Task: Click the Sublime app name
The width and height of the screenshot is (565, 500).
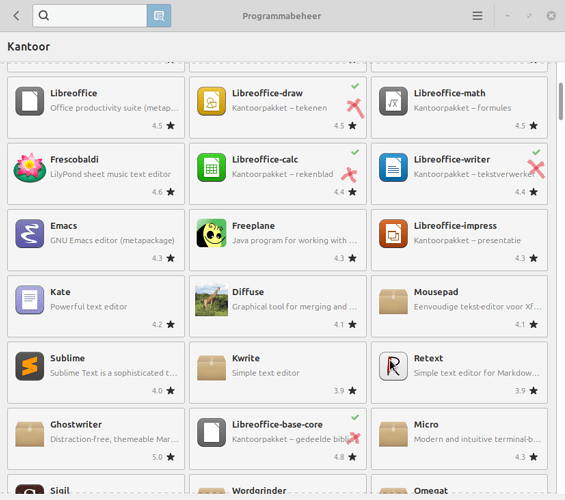Action: (x=67, y=358)
